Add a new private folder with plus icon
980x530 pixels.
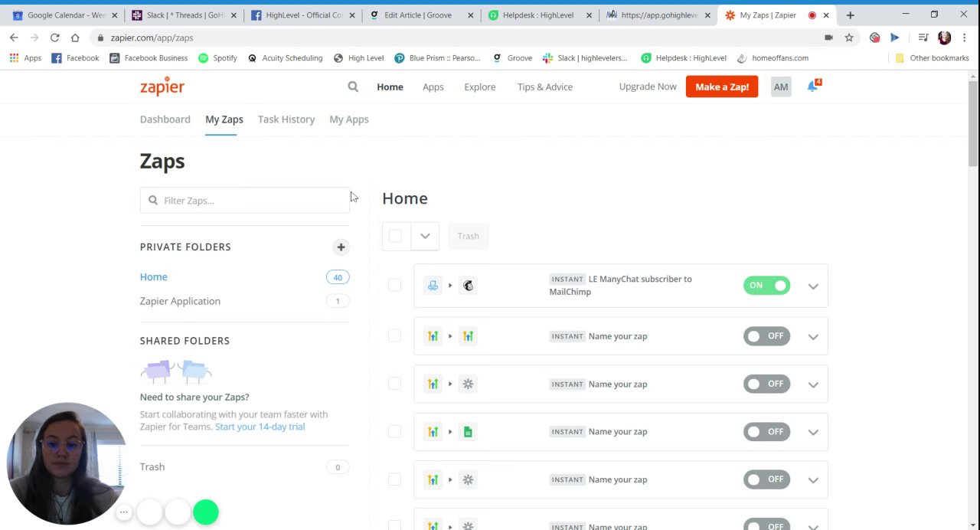(x=341, y=247)
